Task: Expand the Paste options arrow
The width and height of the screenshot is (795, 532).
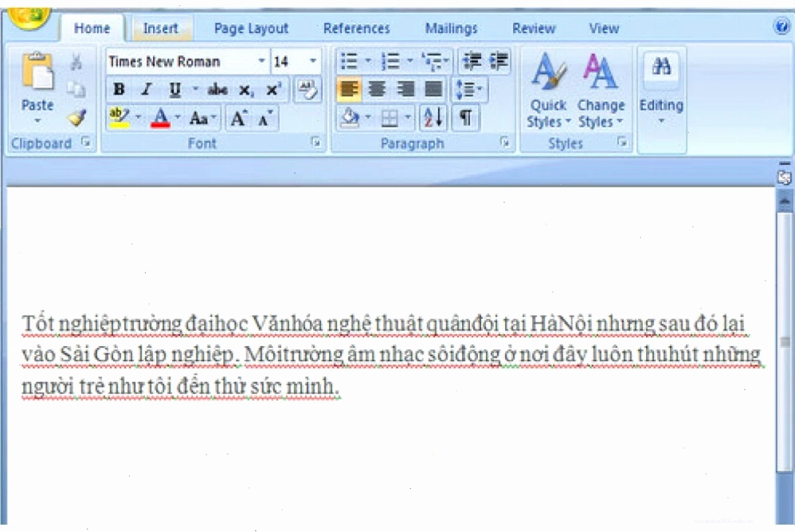Action: [x=38, y=121]
